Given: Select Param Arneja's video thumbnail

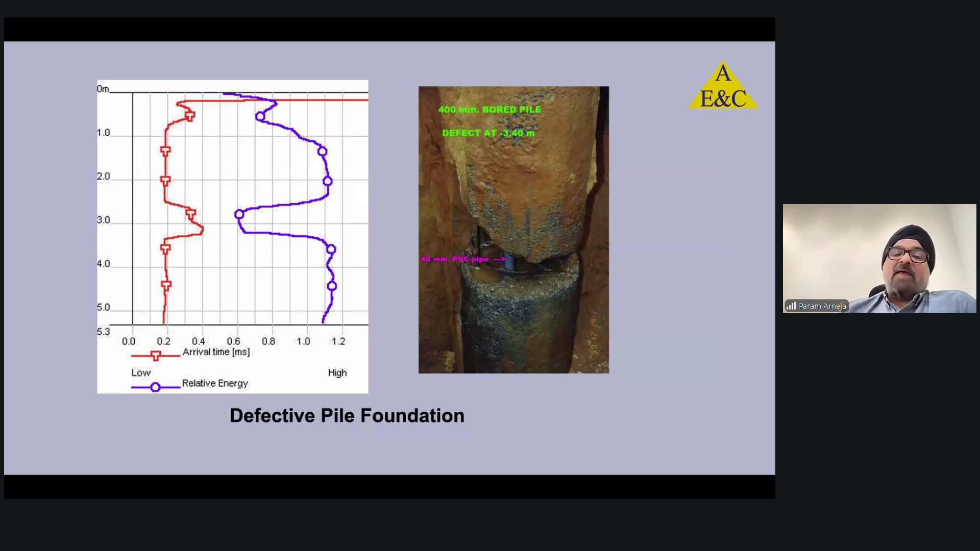Looking at the screenshot, I should (879, 258).
